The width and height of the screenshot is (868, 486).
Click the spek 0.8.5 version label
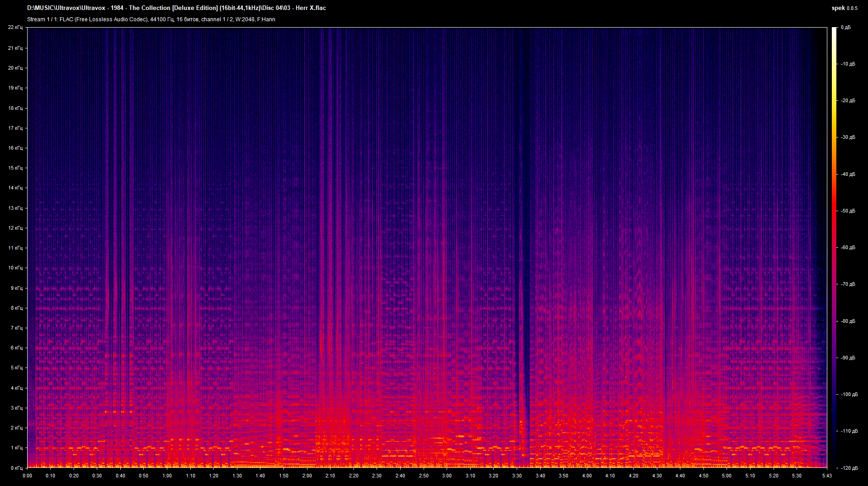[x=845, y=8]
